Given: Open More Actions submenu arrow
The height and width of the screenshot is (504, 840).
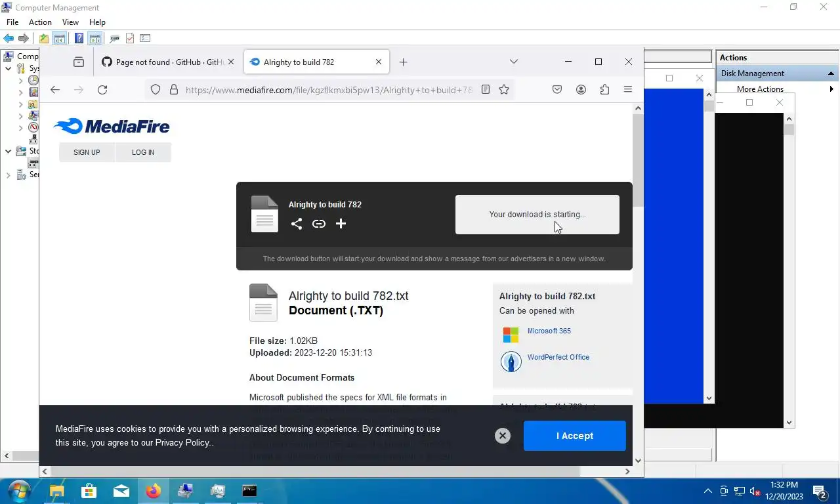Looking at the screenshot, I should 831,89.
